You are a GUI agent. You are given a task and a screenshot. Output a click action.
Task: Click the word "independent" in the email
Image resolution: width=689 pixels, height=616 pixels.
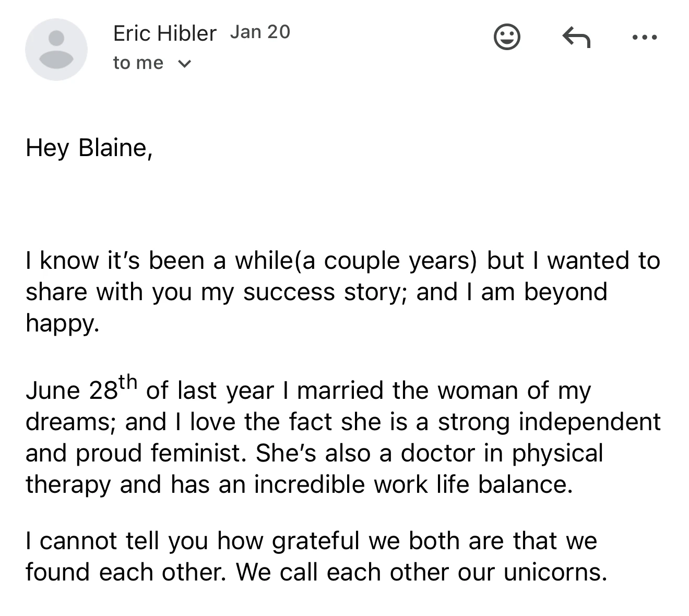pyautogui.click(x=589, y=421)
